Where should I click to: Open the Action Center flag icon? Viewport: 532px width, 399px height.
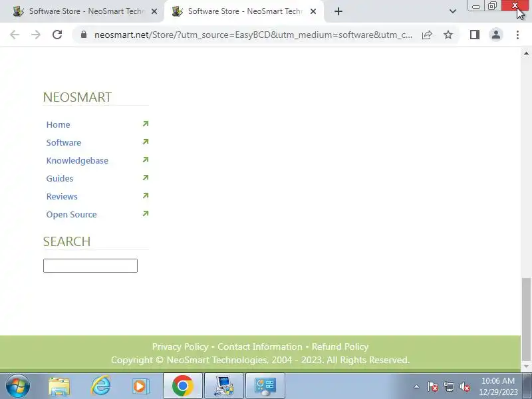click(433, 386)
